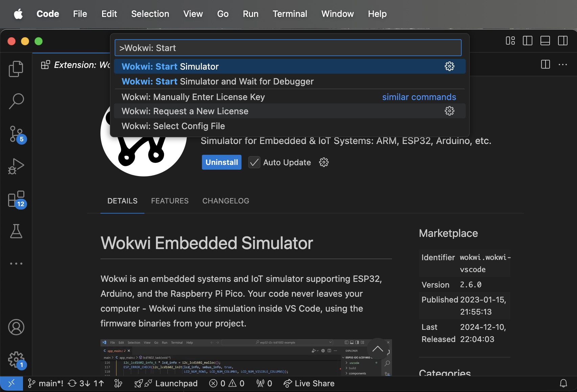Show additional views ellipsis in activity bar
This screenshot has height=392, width=577.
click(x=16, y=264)
